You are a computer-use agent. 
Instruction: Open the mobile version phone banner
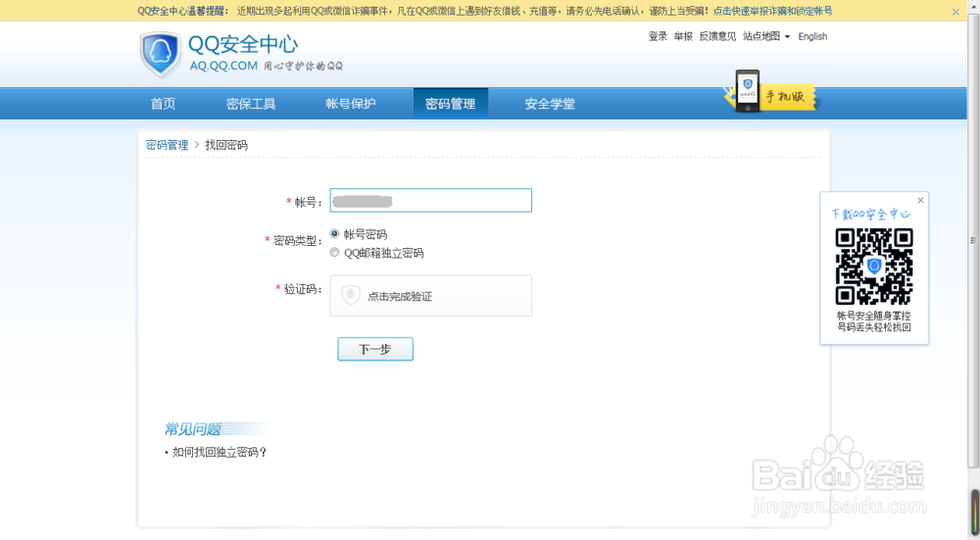770,92
